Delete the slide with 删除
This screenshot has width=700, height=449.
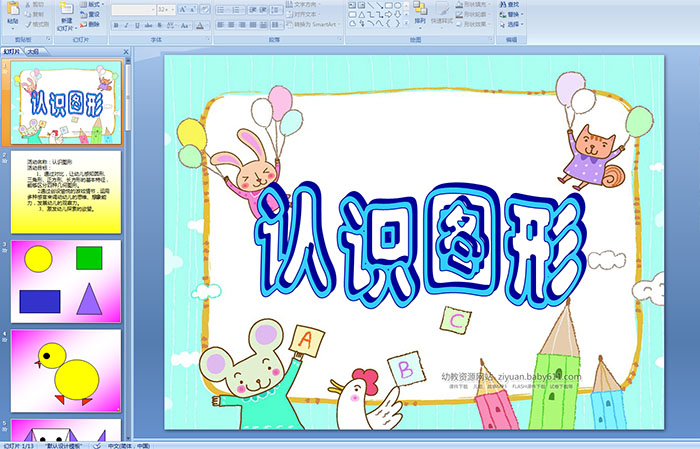coord(90,24)
